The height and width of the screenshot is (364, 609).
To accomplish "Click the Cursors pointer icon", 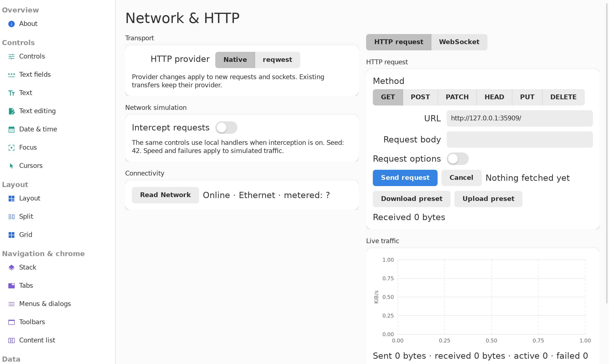I will (x=12, y=166).
